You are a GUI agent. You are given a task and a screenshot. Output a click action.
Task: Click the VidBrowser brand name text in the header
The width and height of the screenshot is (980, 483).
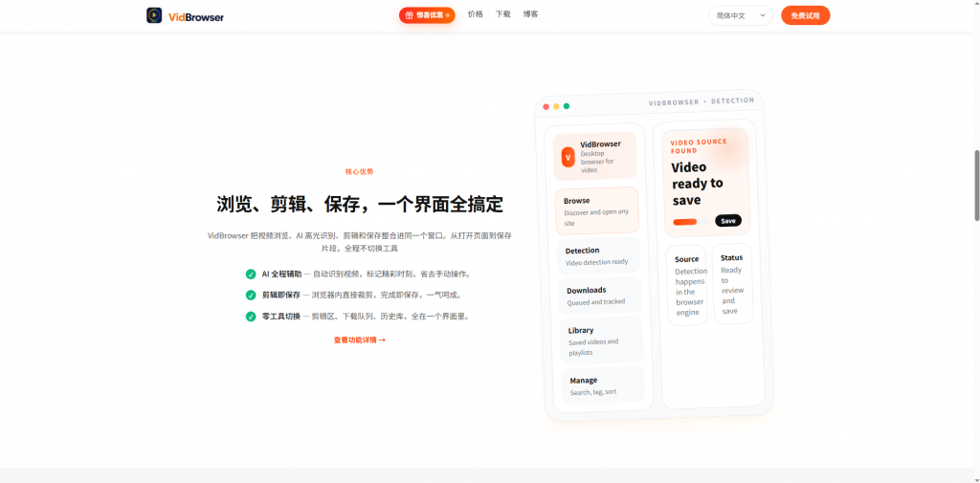pyautogui.click(x=196, y=17)
